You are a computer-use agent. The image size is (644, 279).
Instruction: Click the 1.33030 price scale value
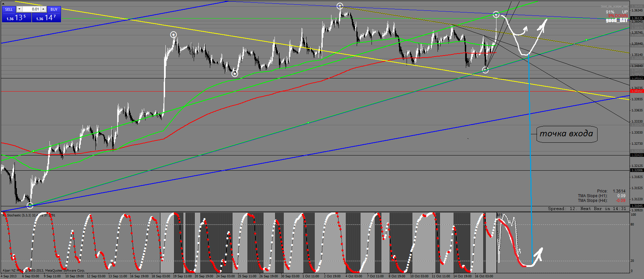pos(637,133)
